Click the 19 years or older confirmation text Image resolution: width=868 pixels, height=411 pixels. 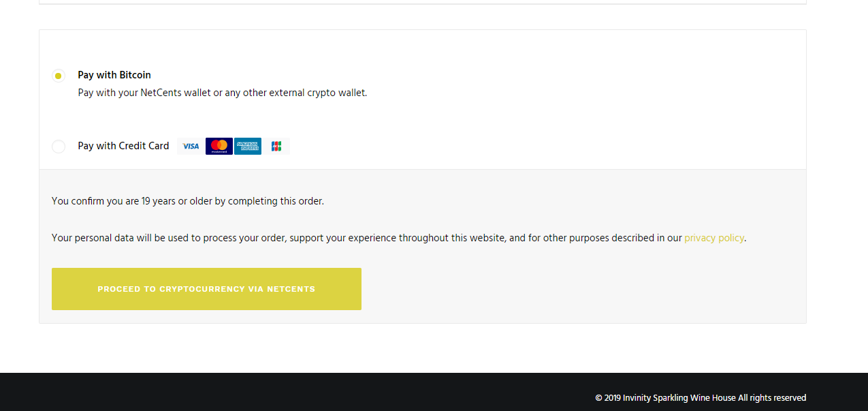(x=187, y=201)
